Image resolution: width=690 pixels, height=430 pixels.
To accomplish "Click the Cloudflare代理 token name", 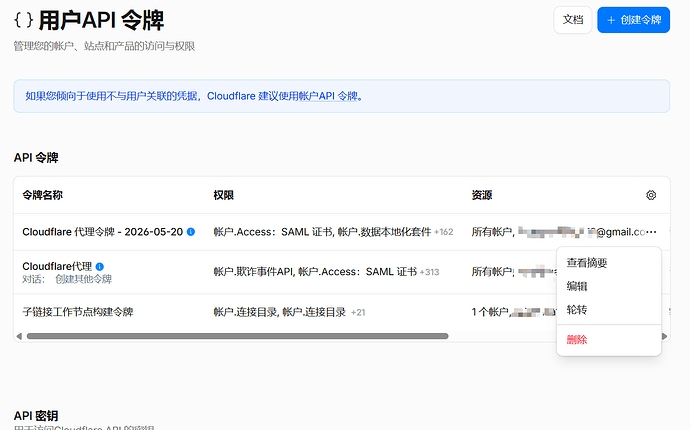I will (57, 266).
